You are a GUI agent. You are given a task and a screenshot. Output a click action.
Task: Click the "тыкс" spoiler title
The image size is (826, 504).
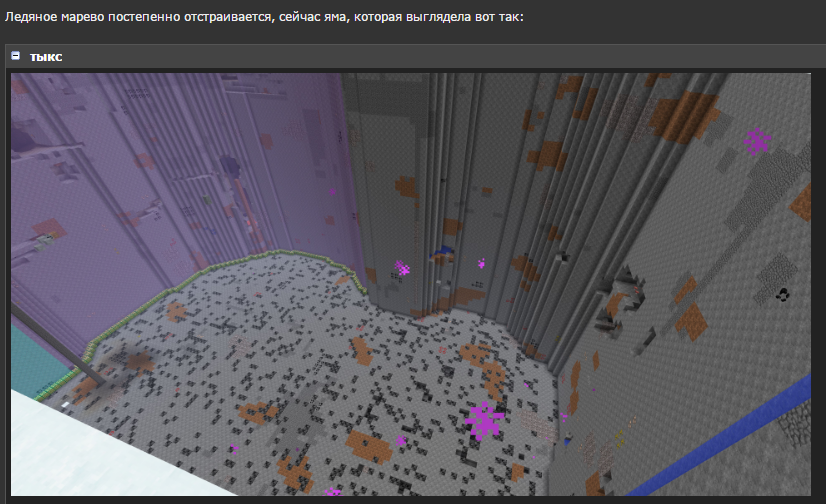tap(46, 57)
